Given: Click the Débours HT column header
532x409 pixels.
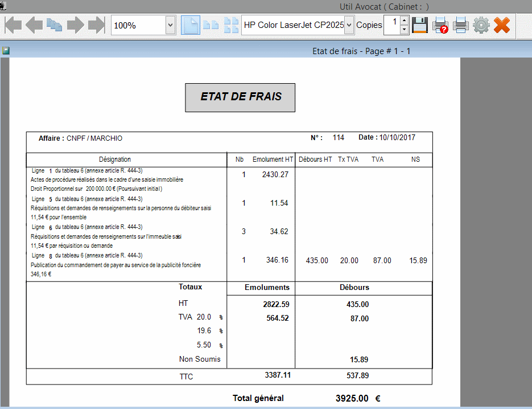Looking at the screenshot, I should point(315,159).
